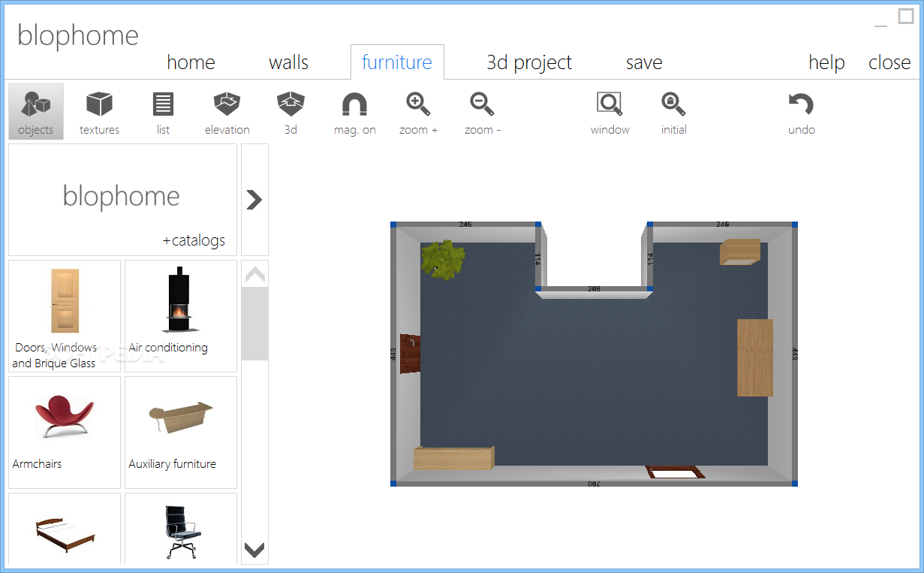
Task: Open Doors, Windows and Brique Glass category
Action: point(65,316)
